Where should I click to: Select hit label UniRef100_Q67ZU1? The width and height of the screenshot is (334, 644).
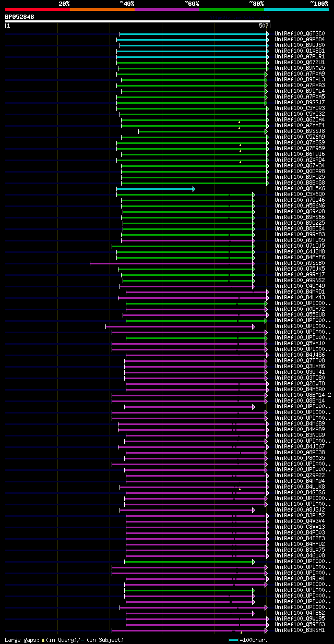[x=300, y=62]
